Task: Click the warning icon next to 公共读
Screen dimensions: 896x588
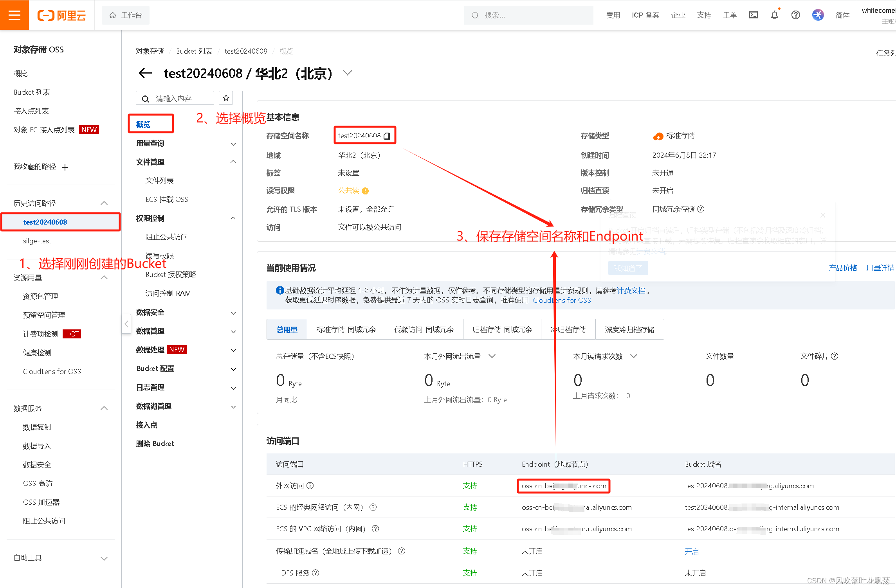Action: 365,191
